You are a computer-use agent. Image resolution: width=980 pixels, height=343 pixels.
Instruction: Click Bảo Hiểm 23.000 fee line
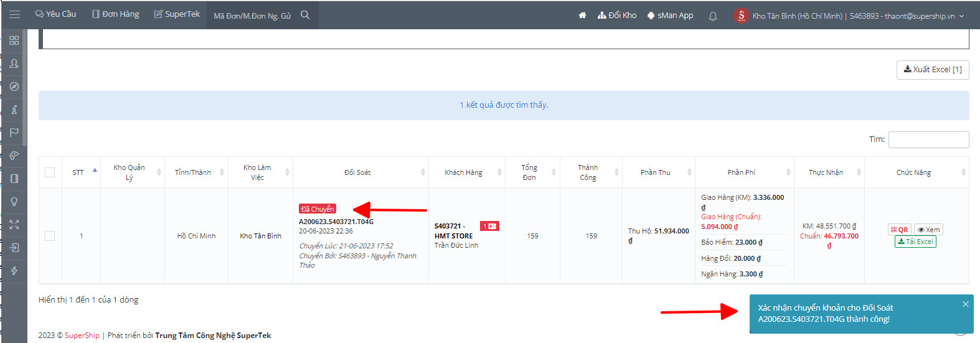click(x=732, y=242)
